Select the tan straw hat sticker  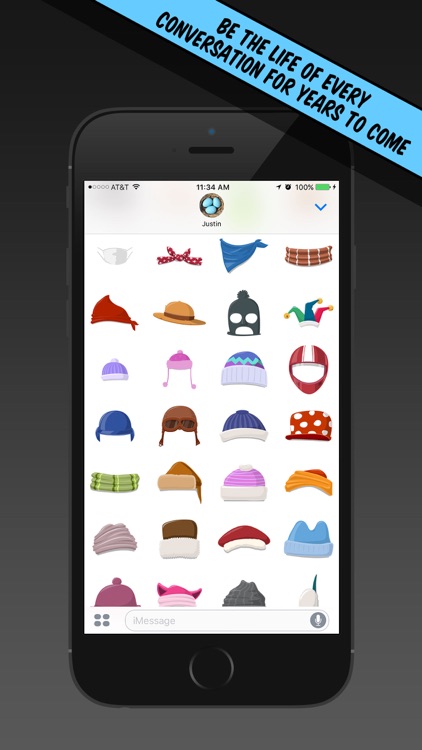179,313
